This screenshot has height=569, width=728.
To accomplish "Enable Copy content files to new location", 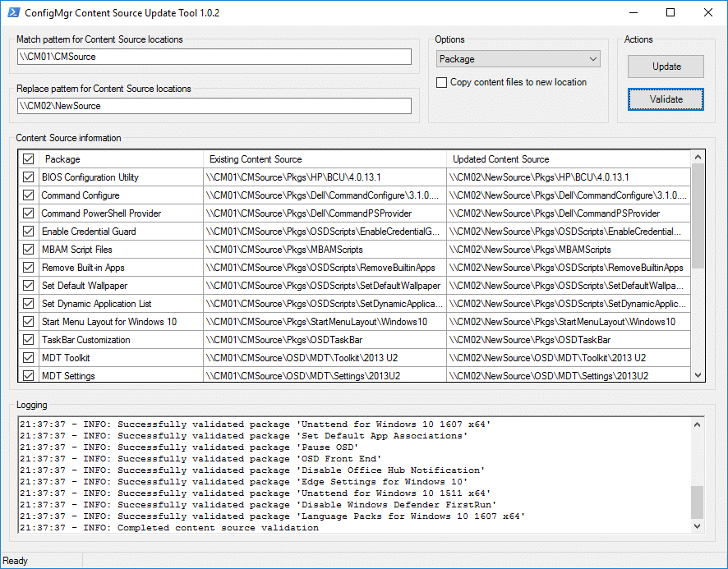I will coord(441,82).
